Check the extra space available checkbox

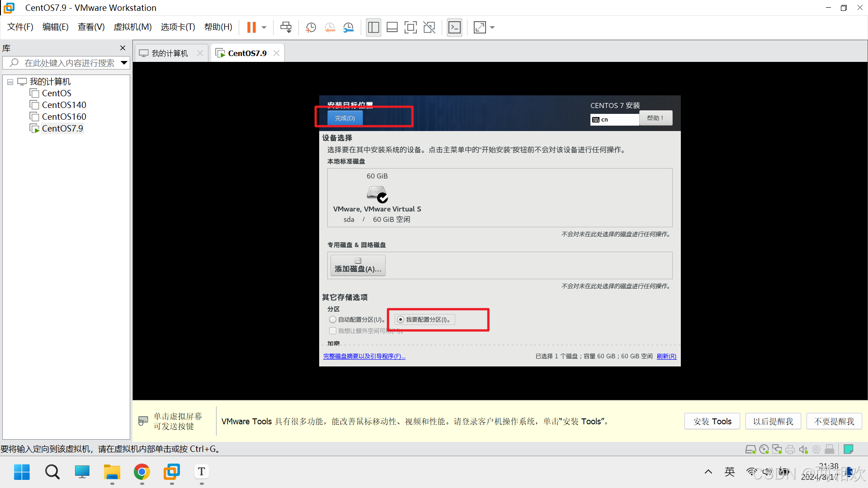click(x=333, y=331)
